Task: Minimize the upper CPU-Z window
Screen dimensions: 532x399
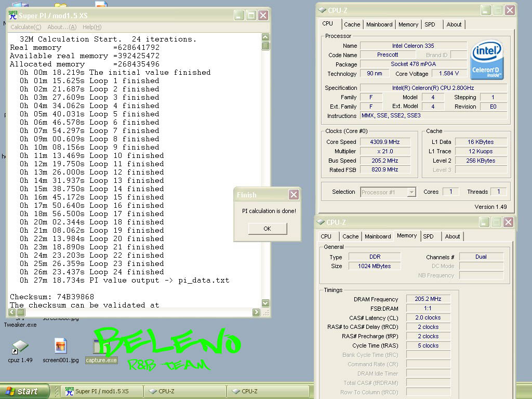Action: pos(486,10)
